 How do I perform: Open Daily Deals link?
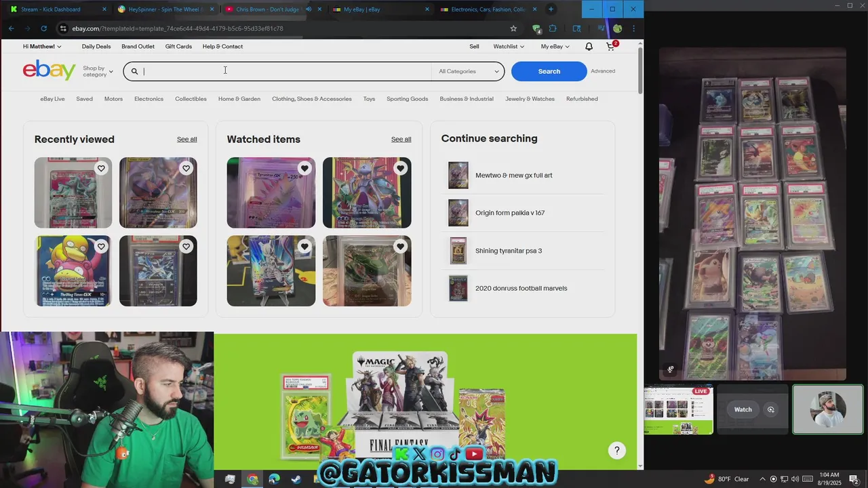96,47
